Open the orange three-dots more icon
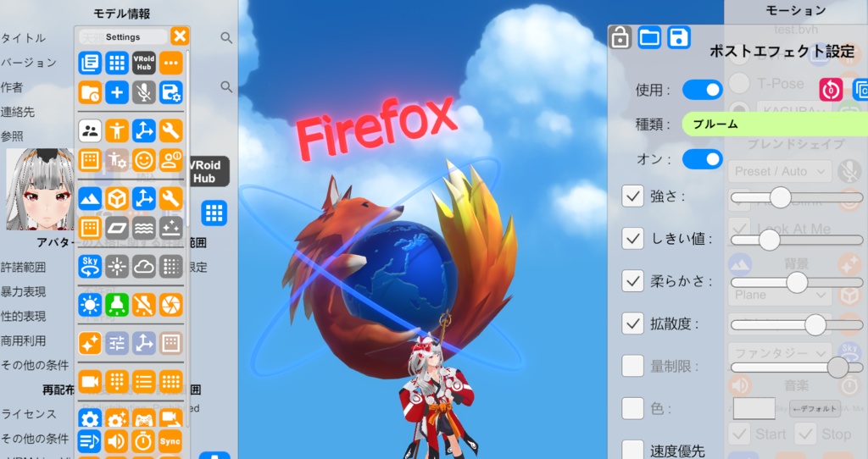 (171, 63)
